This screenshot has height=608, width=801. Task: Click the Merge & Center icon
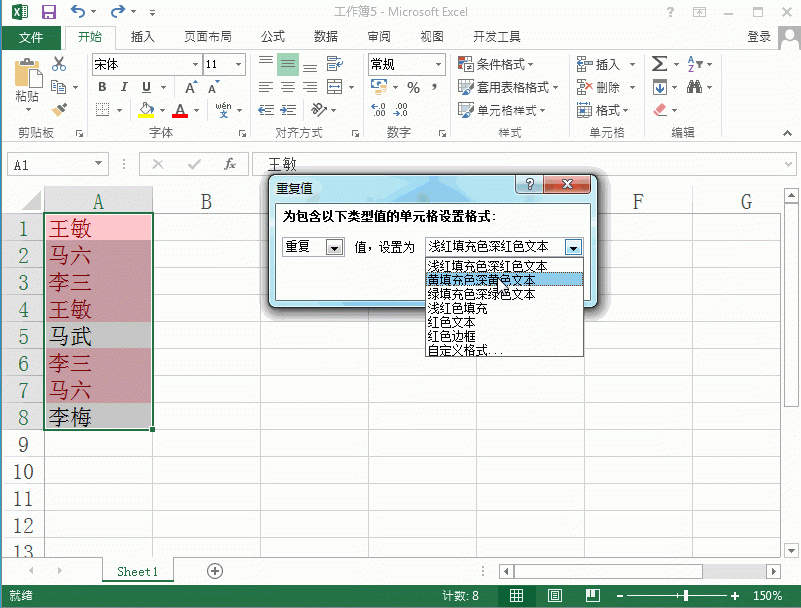[x=334, y=87]
